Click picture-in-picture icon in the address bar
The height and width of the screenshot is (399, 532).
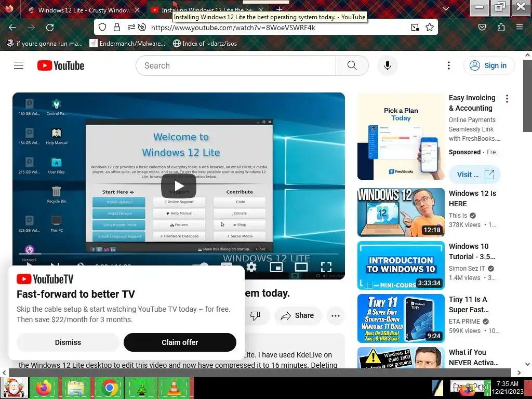point(415,28)
